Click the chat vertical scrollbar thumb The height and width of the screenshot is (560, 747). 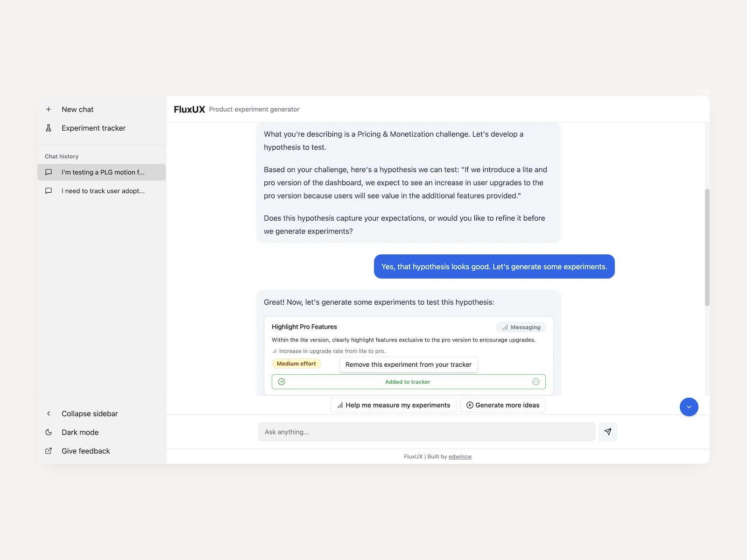tap(707, 247)
